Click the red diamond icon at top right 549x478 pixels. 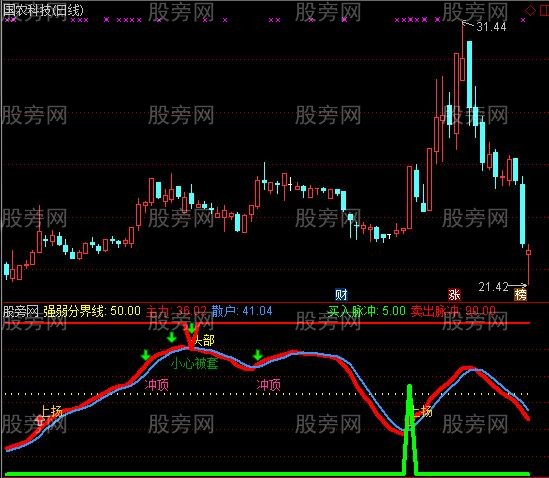pyautogui.click(x=530, y=10)
